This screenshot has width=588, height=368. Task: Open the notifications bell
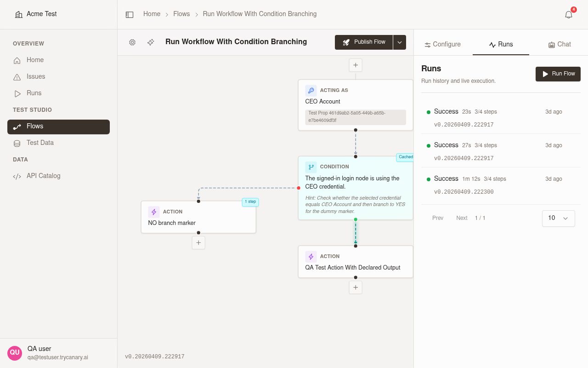pyautogui.click(x=569, y=15)
